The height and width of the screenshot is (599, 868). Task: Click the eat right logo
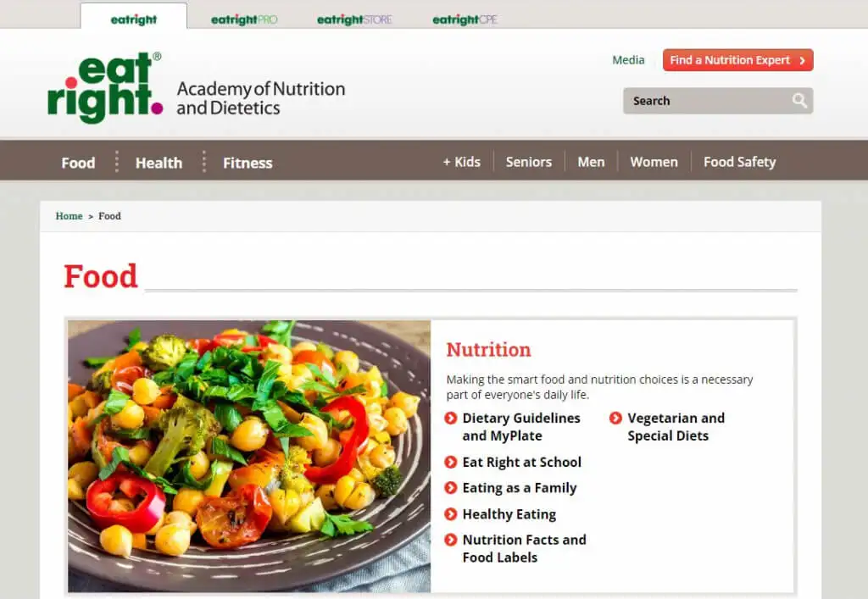pos(105,87)
